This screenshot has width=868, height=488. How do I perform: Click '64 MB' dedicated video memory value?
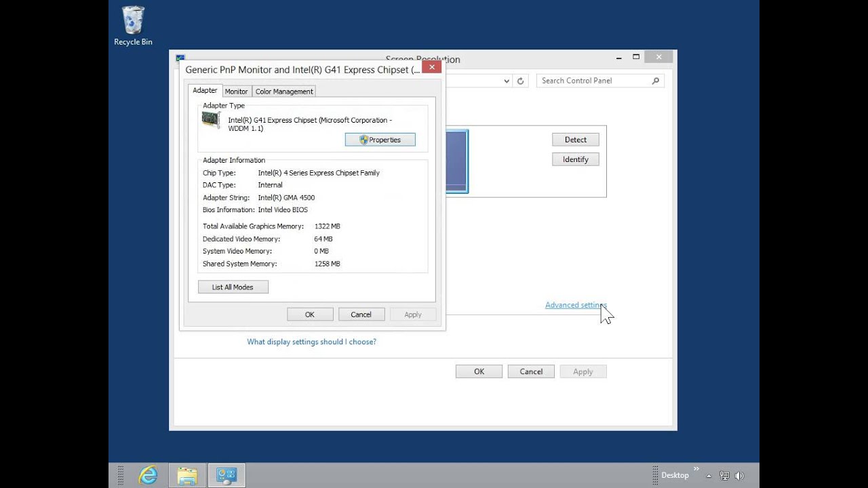click(x=323, y=239)
